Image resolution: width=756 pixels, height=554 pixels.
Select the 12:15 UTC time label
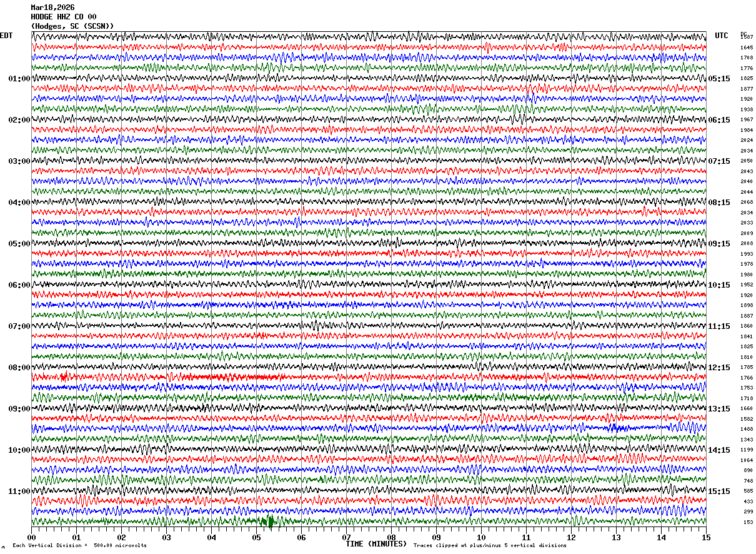[719, 368]
